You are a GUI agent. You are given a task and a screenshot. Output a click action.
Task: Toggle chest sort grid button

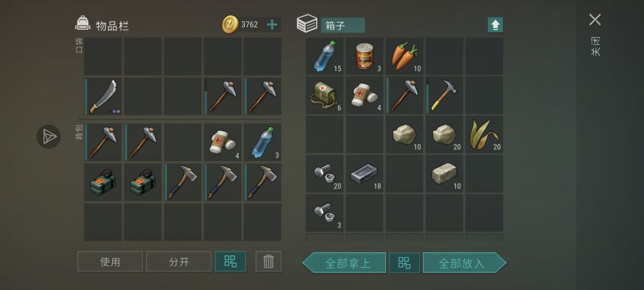[x=404, y=263]
